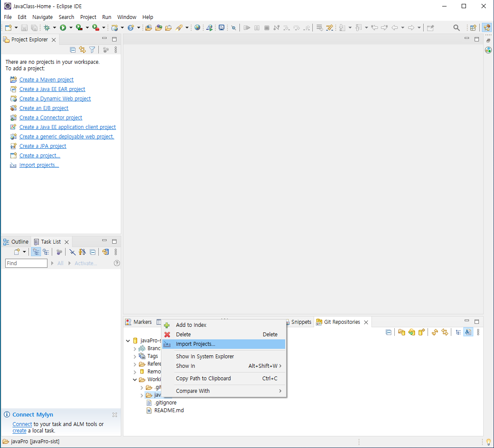Choose Copy Path to Clipboard
This screenshot has width=494, height=448.
coord(223,379)
